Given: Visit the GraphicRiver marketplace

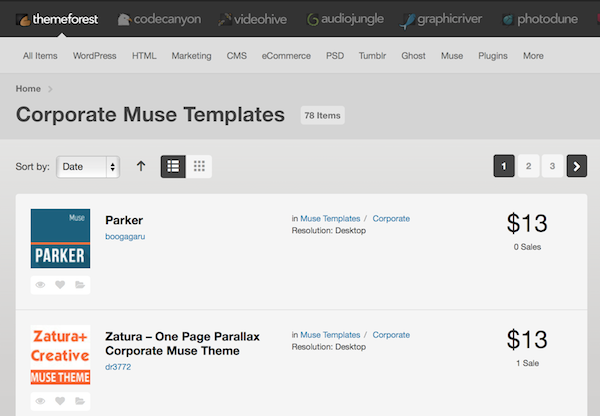Looking at the screenshot, I should tap(445, 18).
